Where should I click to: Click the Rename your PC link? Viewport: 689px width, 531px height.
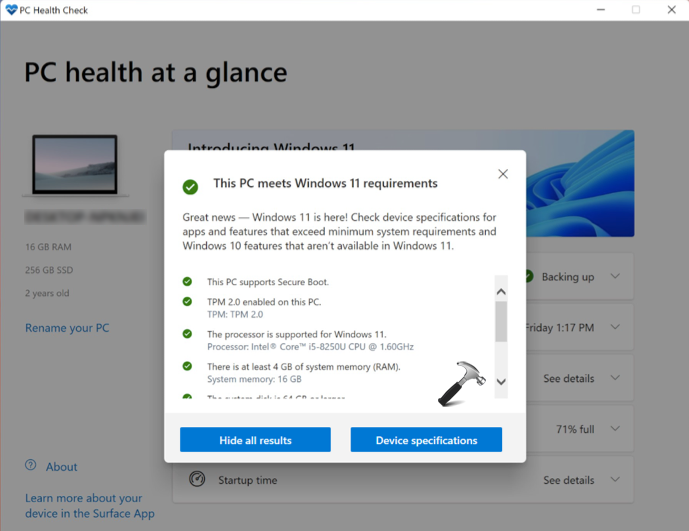[67, 328]
